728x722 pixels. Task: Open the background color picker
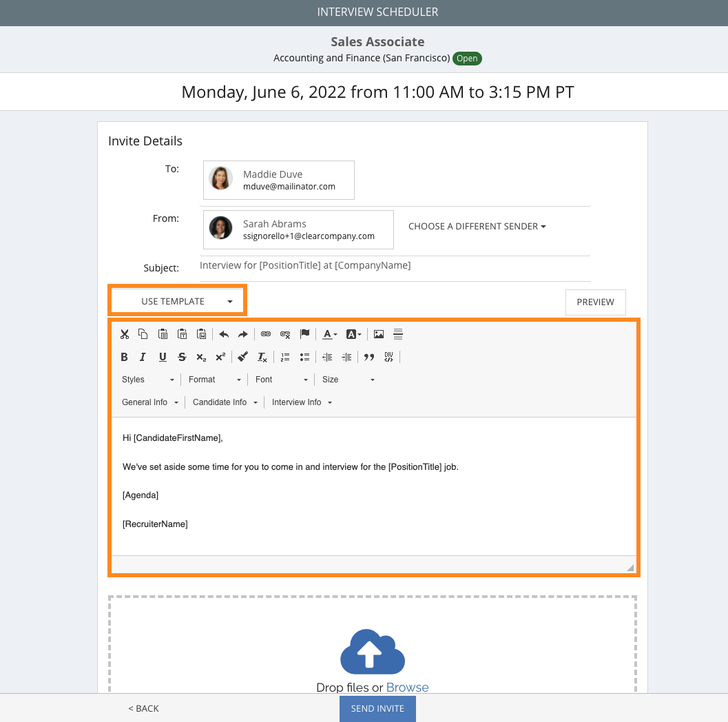point(354,334)
